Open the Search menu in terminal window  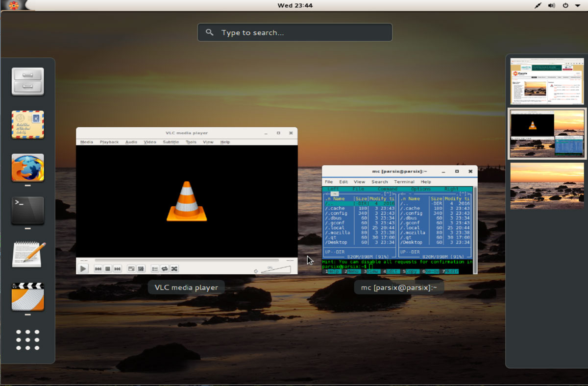380,182
